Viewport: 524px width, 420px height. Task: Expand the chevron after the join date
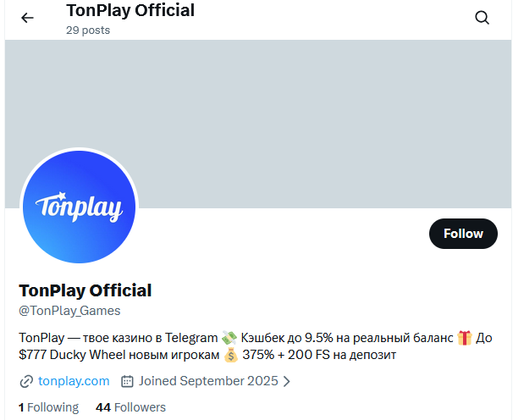286,381
